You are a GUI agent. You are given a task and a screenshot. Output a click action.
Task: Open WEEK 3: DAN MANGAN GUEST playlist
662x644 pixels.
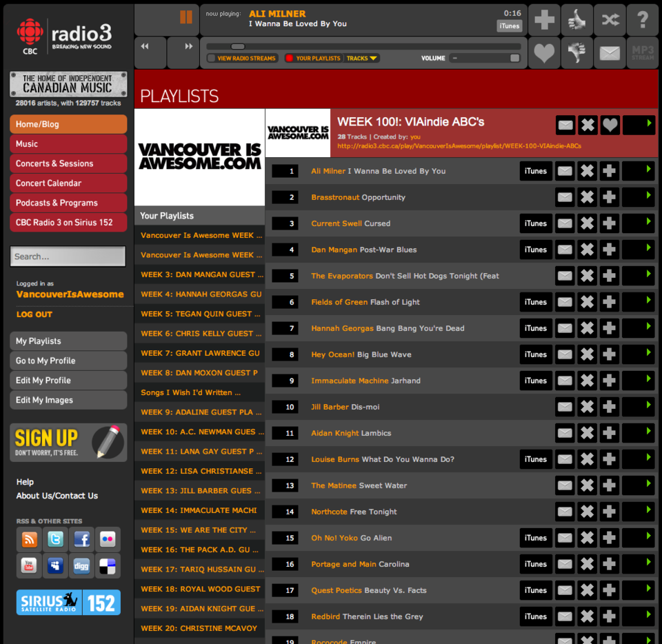pyautogui.click(x=200, y=274)
